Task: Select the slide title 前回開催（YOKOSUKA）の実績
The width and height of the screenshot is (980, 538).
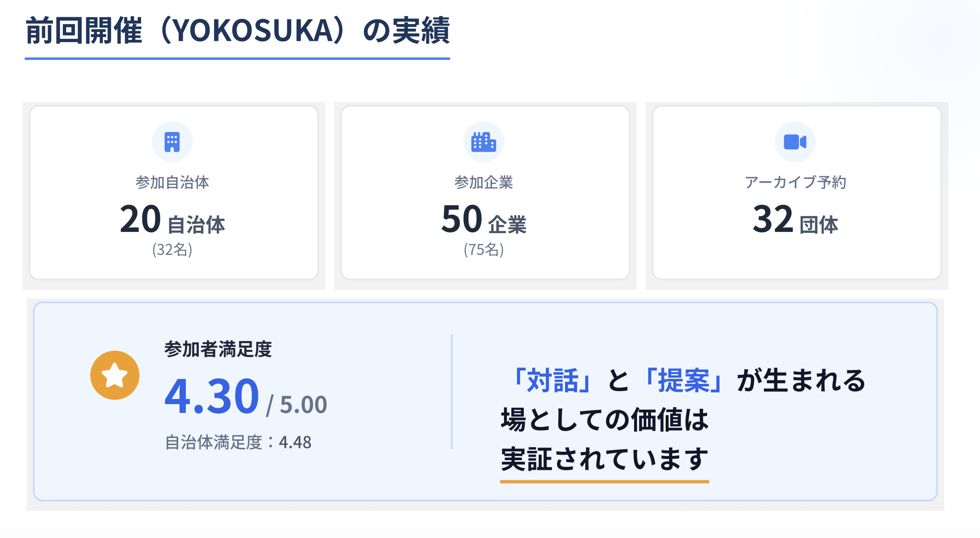Action: tap(237, 31)
